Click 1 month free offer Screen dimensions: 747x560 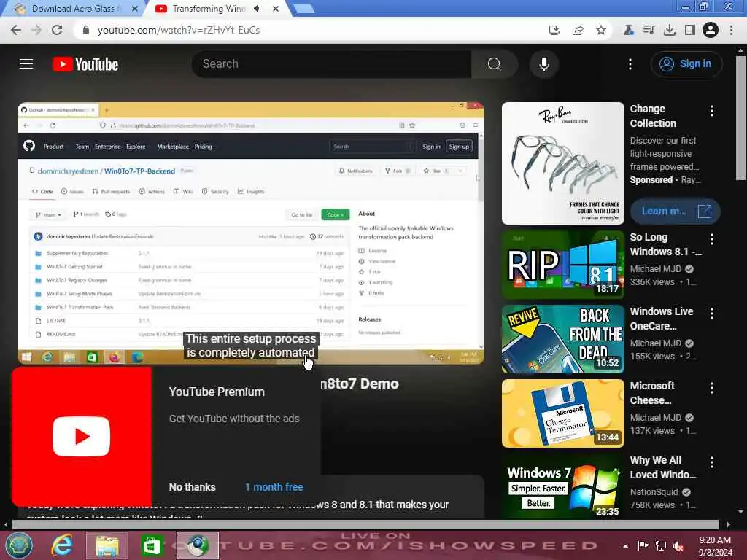(274, 487)
